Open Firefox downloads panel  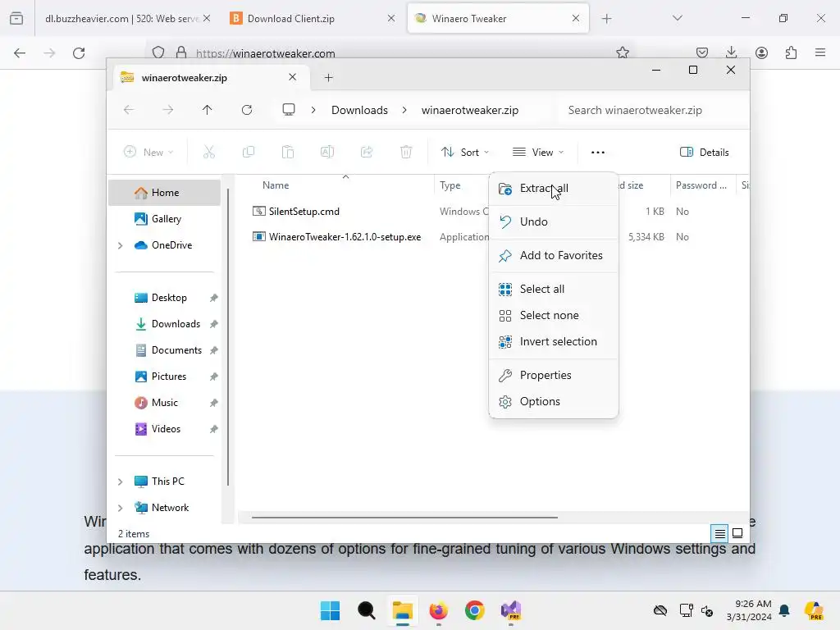pos(731,52)
